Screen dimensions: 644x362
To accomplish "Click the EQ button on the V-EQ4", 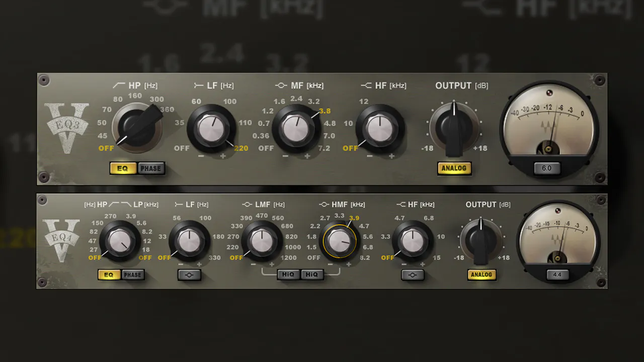I will pos(108,275).
